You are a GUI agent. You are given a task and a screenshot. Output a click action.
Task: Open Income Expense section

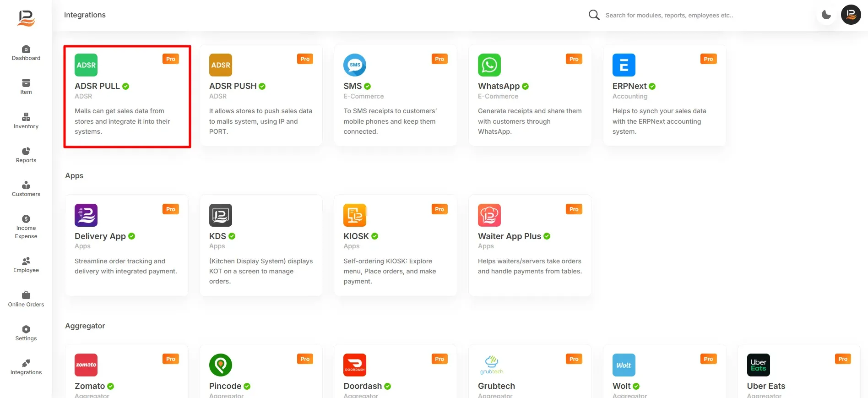(x=26, y=227)
